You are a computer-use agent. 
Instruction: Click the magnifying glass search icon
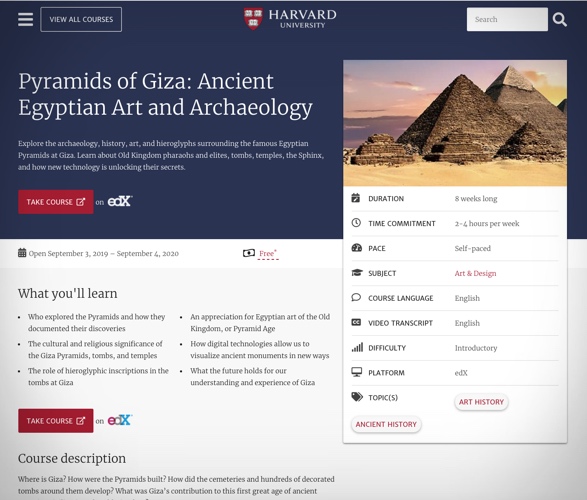(560, 19)
